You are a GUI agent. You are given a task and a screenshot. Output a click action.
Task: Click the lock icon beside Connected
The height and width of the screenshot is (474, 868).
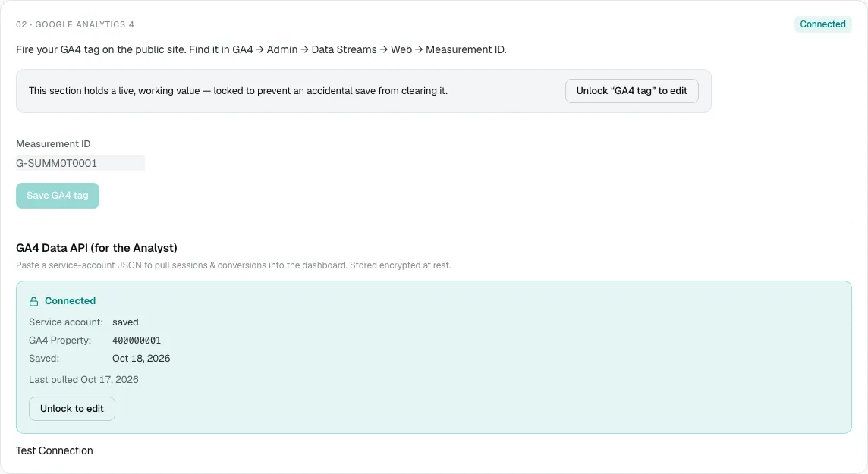(34, 301)
